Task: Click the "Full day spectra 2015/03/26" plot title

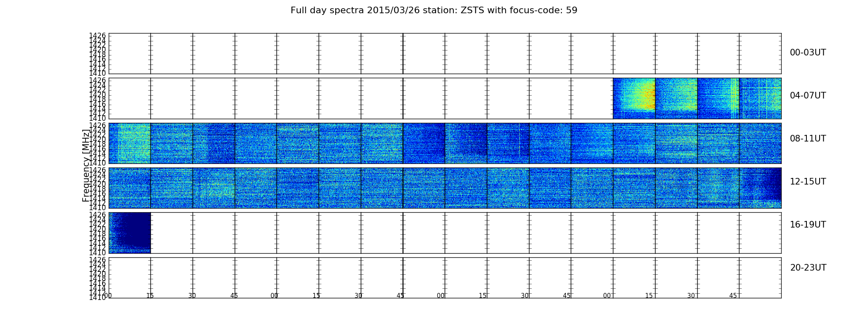Action: (x=434, y=10)
